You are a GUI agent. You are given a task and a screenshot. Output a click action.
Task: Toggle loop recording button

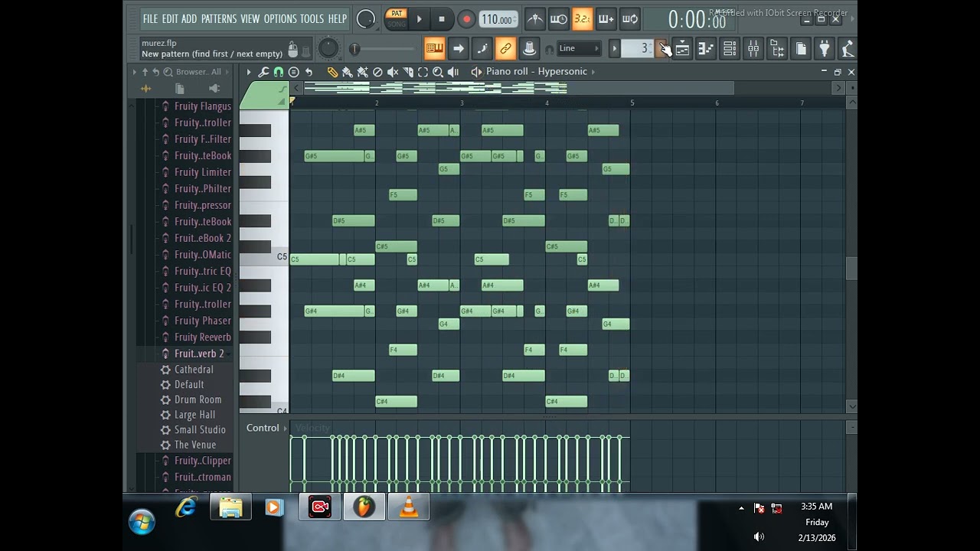[x=630, y=19]
